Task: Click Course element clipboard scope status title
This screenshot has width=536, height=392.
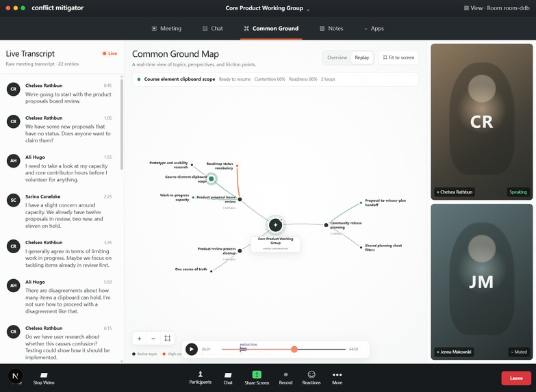Action: pyautogui.click(x=179, y=79)
